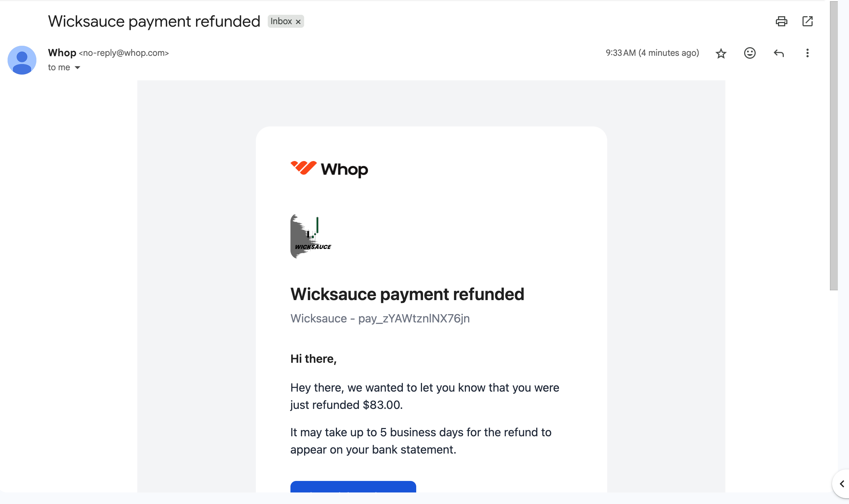The image size is (849, 504).
Task: Reply using the arrow icon
Action: 779,53
